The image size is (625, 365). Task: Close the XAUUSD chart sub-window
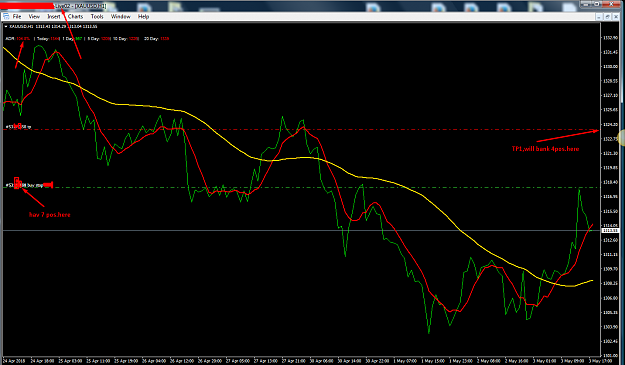[615, 17]
